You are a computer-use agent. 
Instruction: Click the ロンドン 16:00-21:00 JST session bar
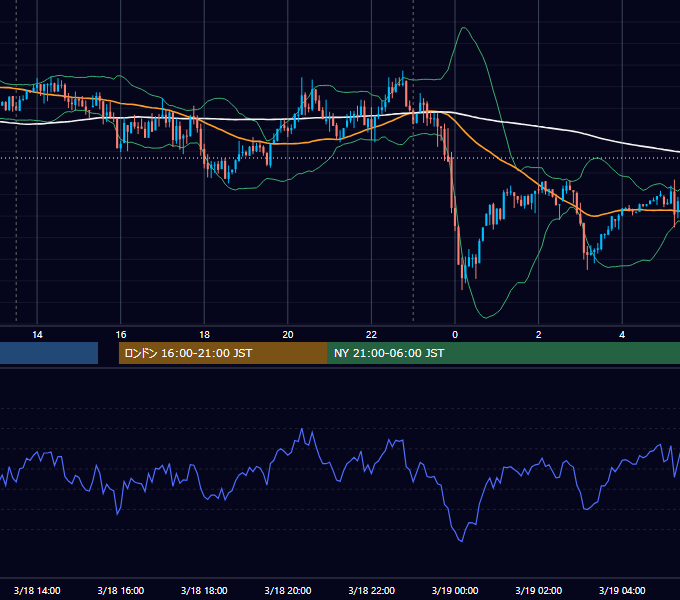[223, 353]
